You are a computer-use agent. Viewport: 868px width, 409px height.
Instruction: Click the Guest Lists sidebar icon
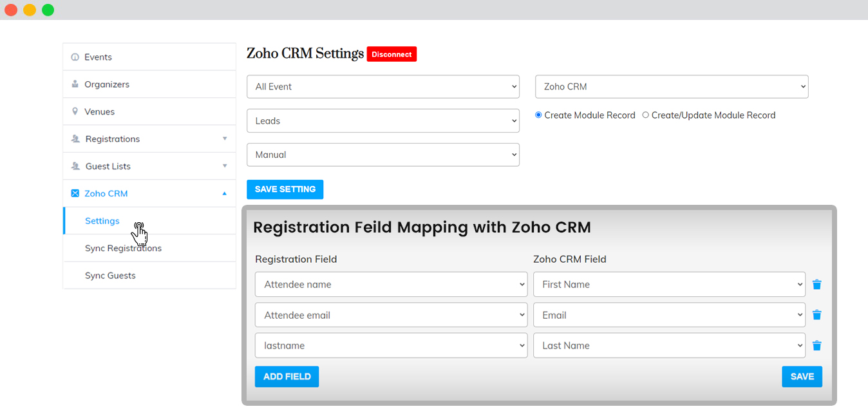pyautogui.click(x=75, y=166)
